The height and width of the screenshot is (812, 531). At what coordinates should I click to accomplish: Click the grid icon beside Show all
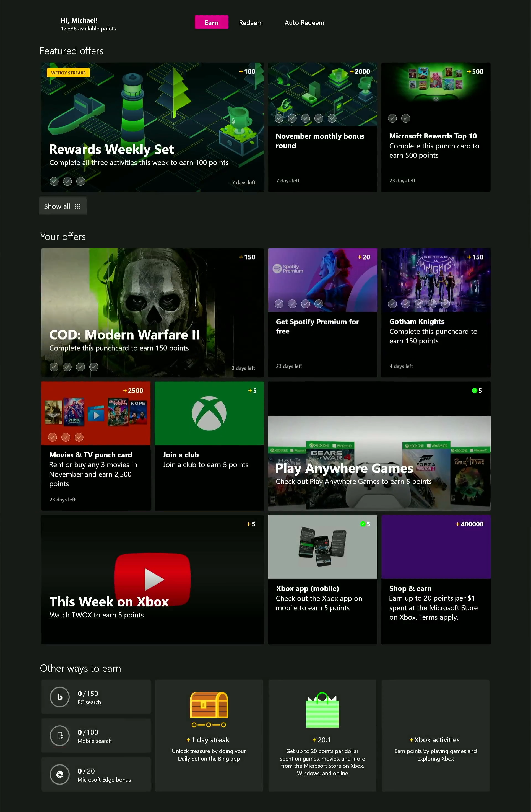pos(78,206)
